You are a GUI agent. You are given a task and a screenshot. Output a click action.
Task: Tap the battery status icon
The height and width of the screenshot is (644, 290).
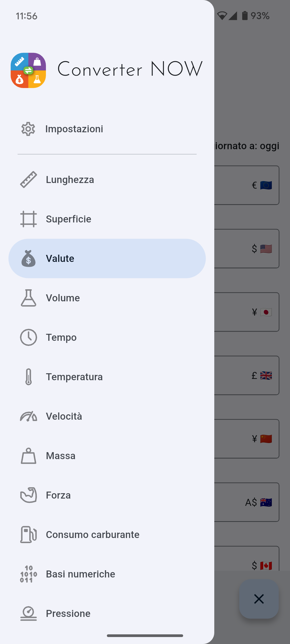[x=245, y=16]
